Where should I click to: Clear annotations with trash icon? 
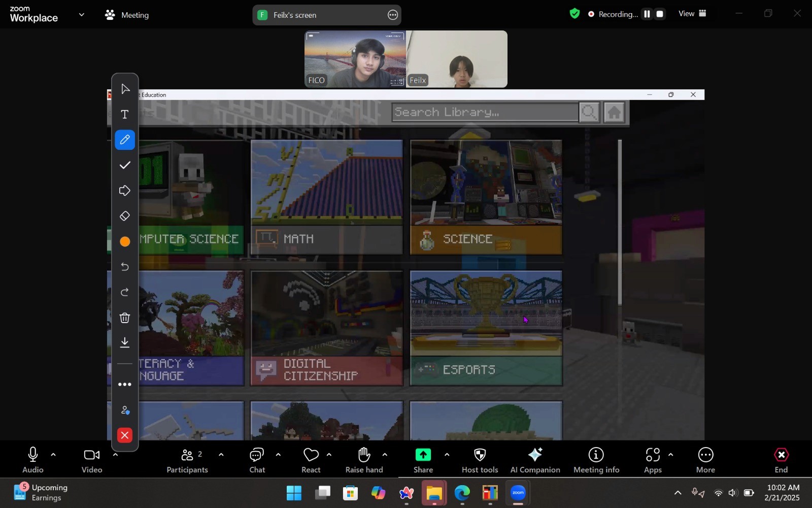click(125, 318)
